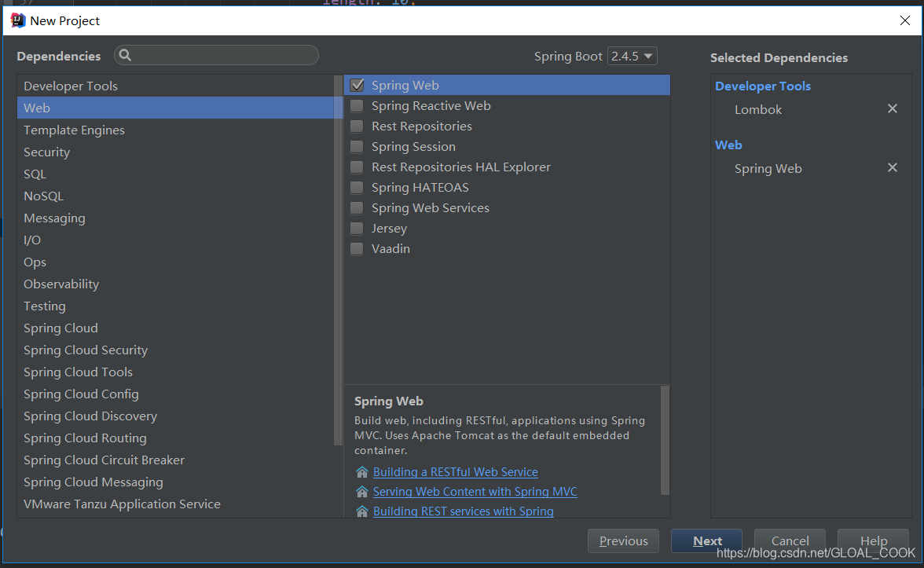Select the Testing category
Image resolution: width=924 pixels, height=568 pixels.
[x=176, y=306]
